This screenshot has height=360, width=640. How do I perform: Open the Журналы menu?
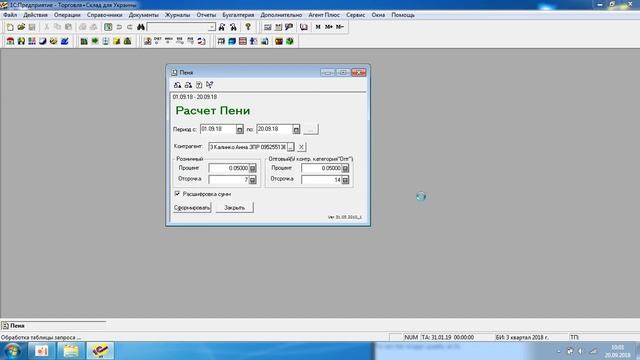tap(178, 15)
